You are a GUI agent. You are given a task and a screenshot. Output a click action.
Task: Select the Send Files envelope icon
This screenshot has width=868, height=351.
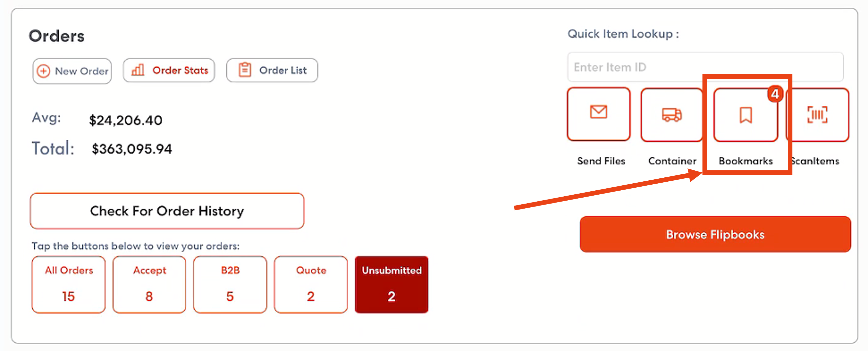tap(599, 114)
